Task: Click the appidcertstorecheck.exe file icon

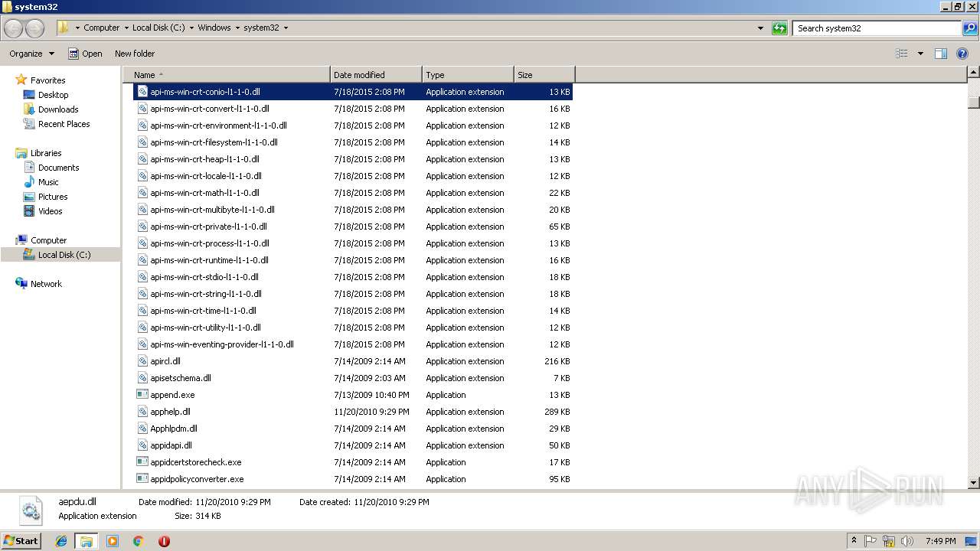Action: coord(142,462)
